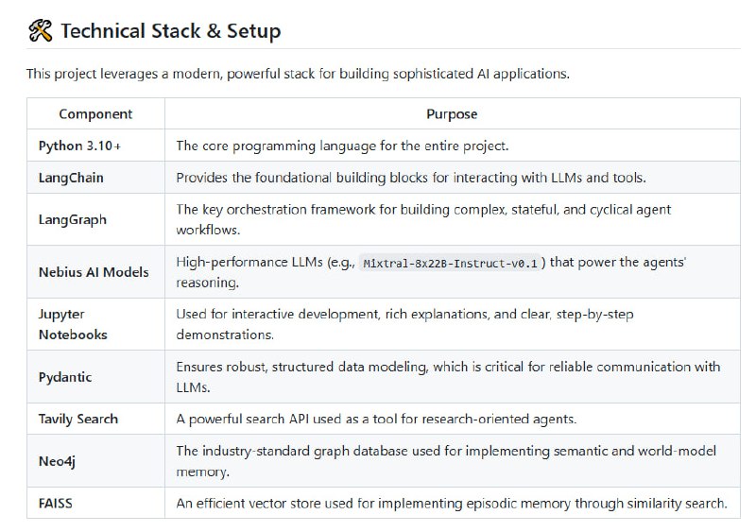
Task: Click the Component column header
Action: [95, 114]
